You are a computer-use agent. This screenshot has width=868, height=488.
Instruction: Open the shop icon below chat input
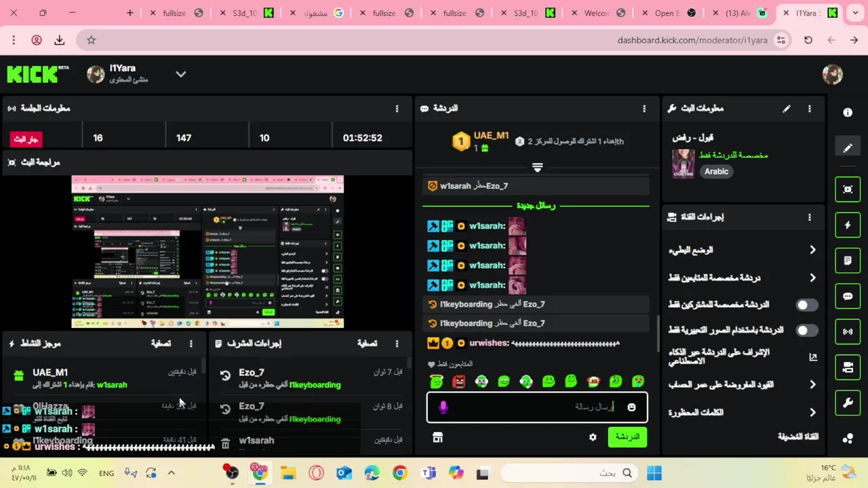pyautogui.click(x=437, y=438)
